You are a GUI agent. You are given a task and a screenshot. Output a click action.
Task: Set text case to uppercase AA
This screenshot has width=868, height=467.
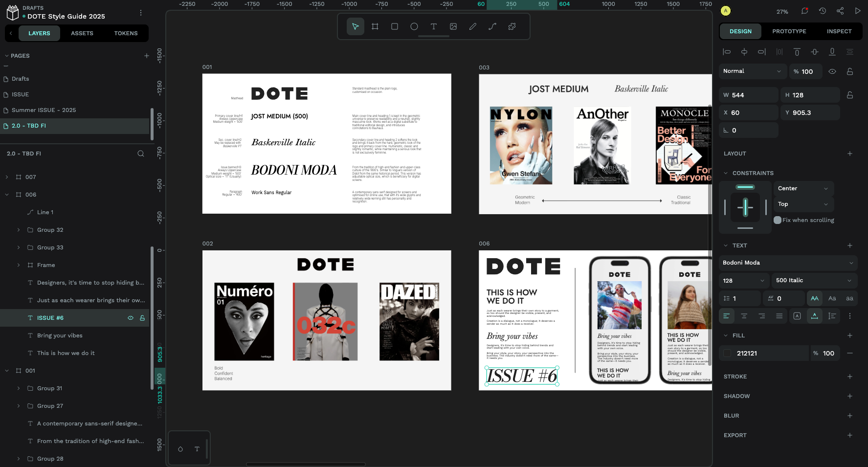point(815,298)
